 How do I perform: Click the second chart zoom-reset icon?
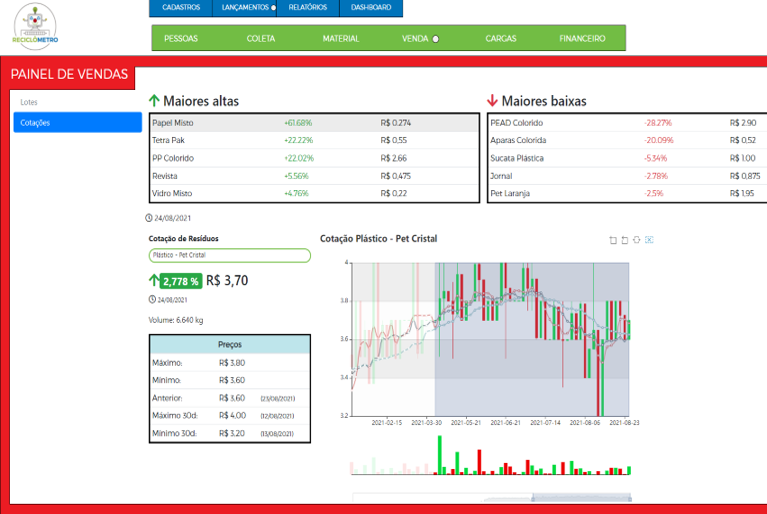click(x=624, y=240)
